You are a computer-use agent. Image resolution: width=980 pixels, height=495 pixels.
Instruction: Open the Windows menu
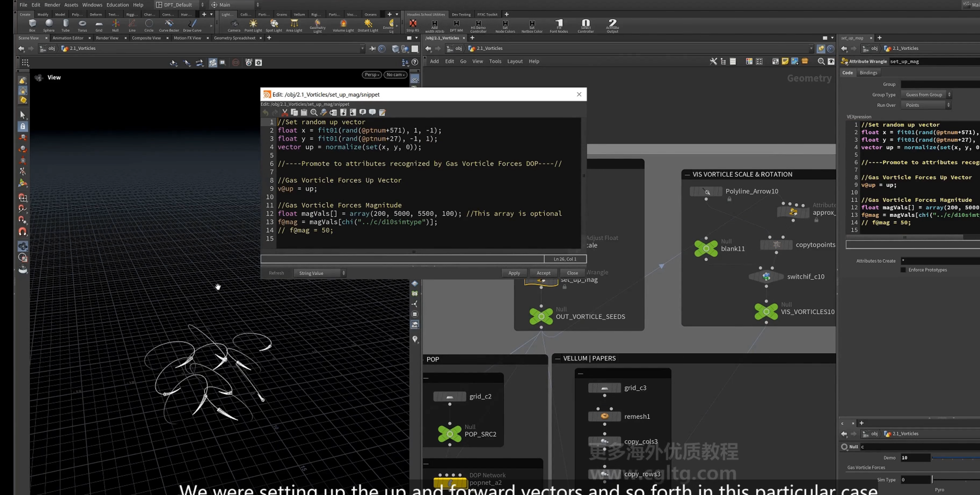(x=92, y=4)
